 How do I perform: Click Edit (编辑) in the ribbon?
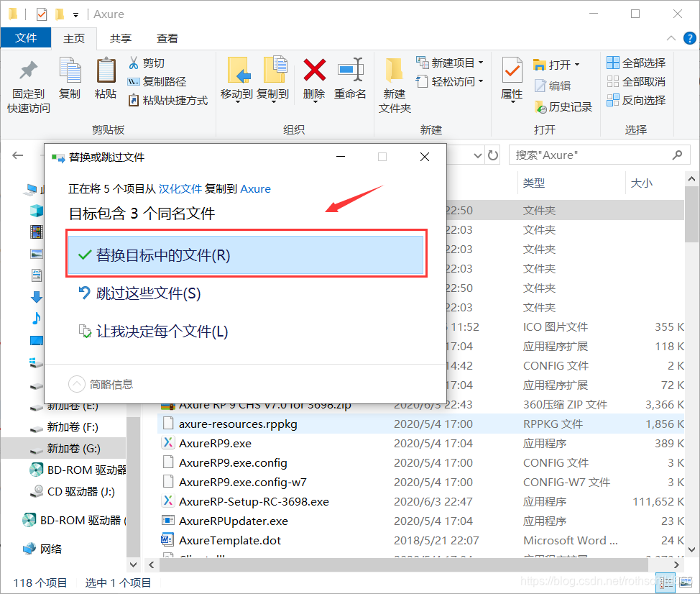coord(553,86)
